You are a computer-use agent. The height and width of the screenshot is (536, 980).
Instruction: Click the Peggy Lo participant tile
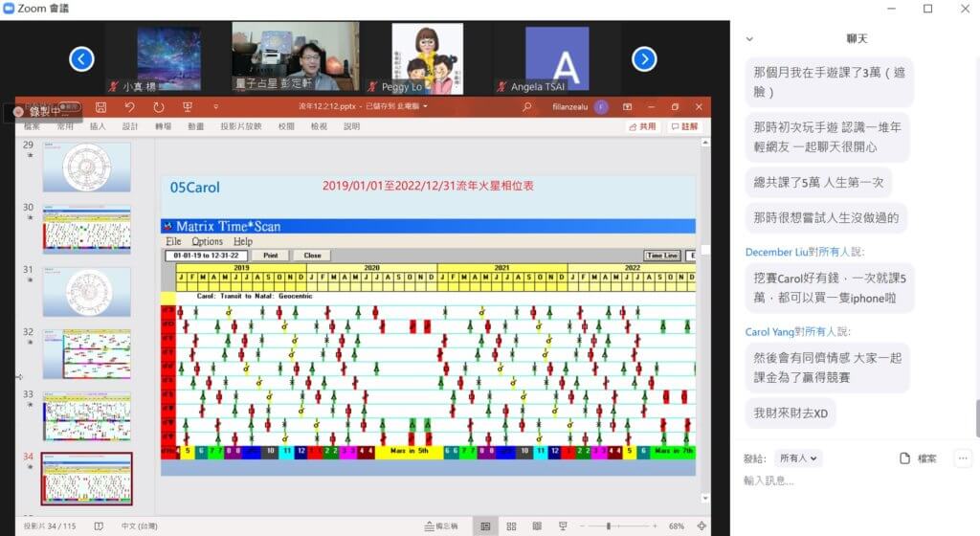pyautogui.click(x=428, y=58)
